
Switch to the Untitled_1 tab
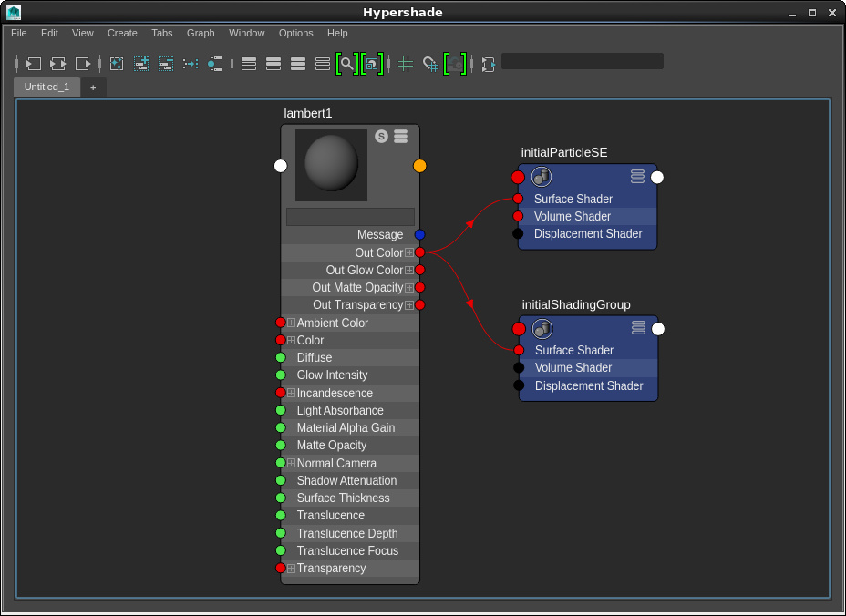46,87
